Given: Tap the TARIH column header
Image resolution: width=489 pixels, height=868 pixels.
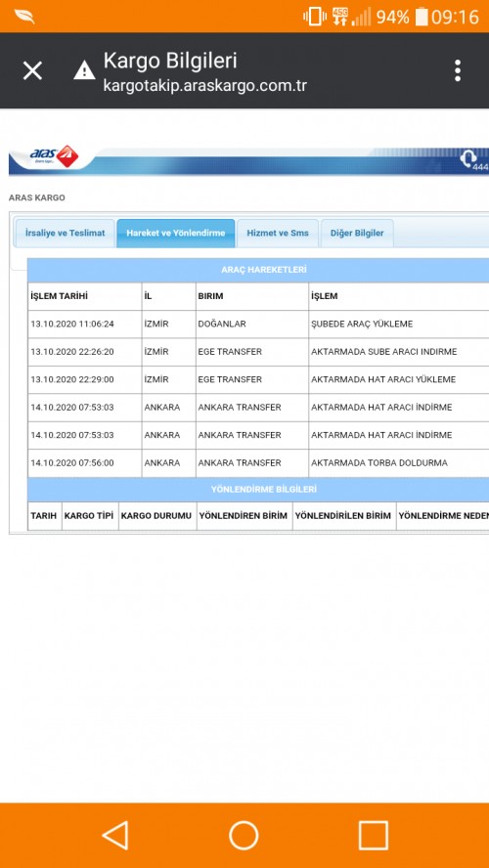Looking at the screenshot, I should (x=44, y=515).
